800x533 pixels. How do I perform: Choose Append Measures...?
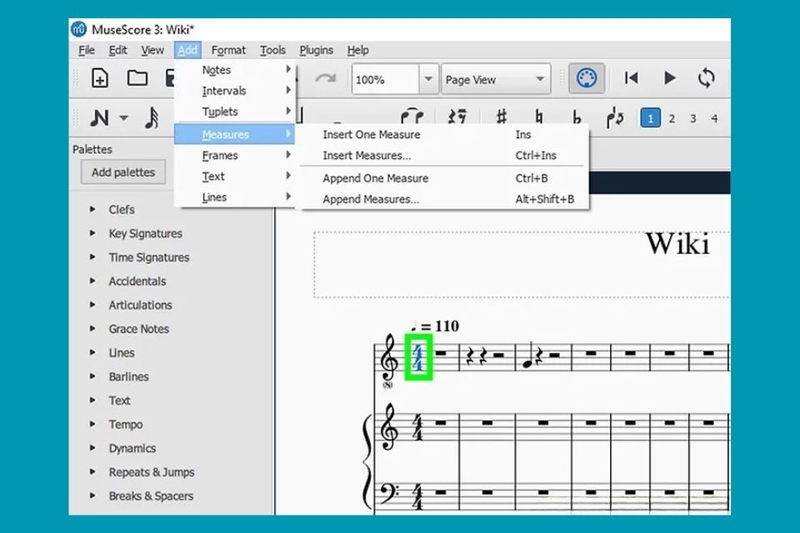tap(444, 199)
